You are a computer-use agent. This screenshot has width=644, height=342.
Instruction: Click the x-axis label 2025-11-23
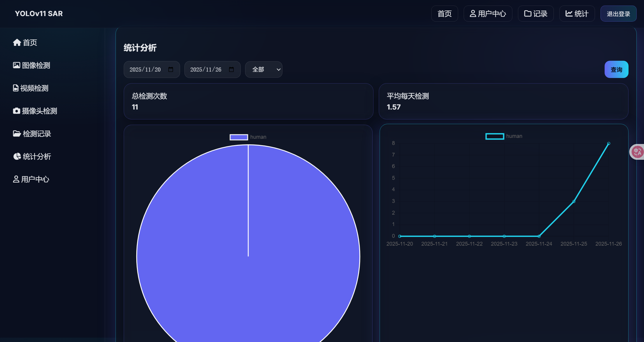click(504, 244)
